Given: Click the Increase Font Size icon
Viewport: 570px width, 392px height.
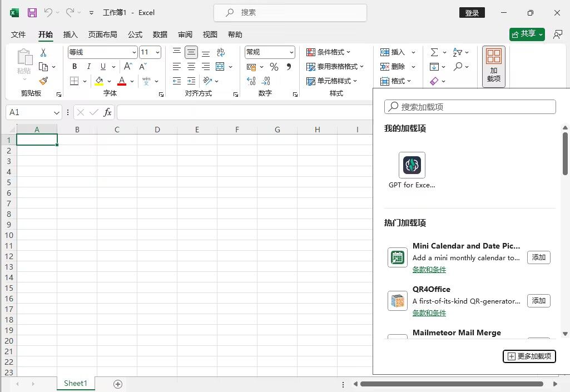Looking at the screenshot, I should (128, 66).
